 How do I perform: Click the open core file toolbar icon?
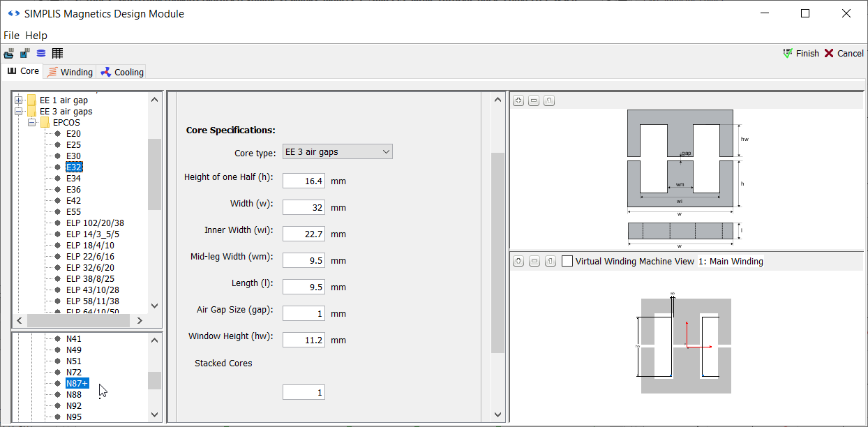9,54
